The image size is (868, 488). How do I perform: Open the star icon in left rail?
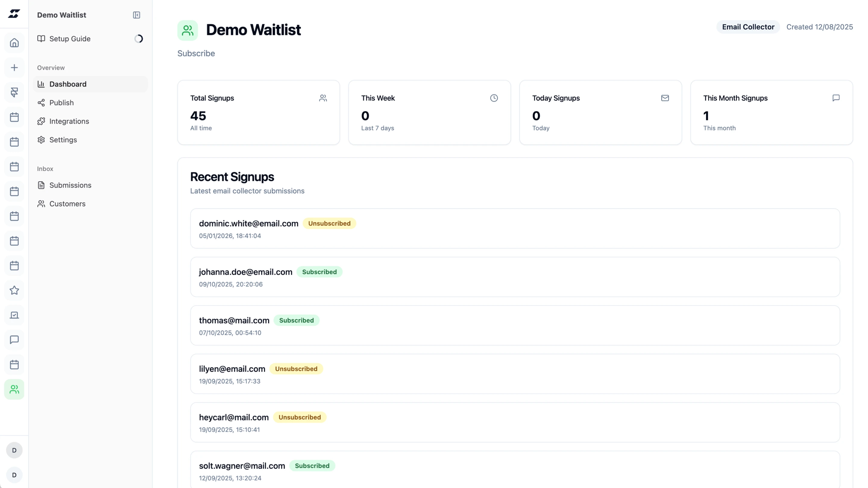[14, 290]
